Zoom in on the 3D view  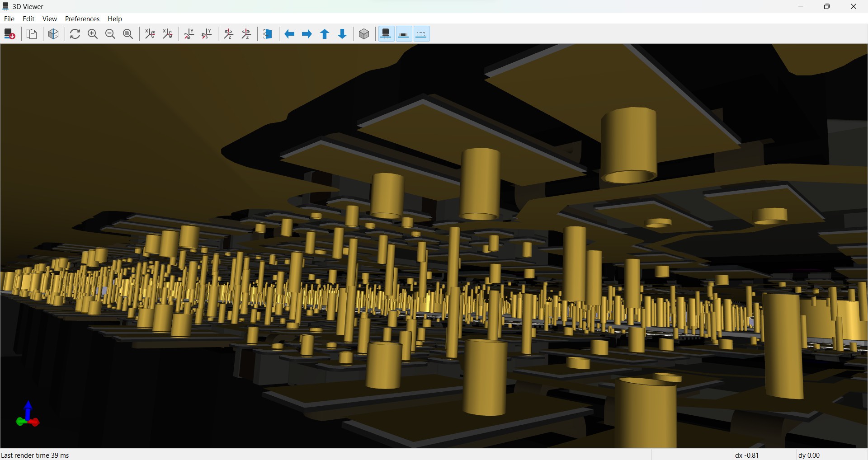pyautogui.click(x=93, y=34)
